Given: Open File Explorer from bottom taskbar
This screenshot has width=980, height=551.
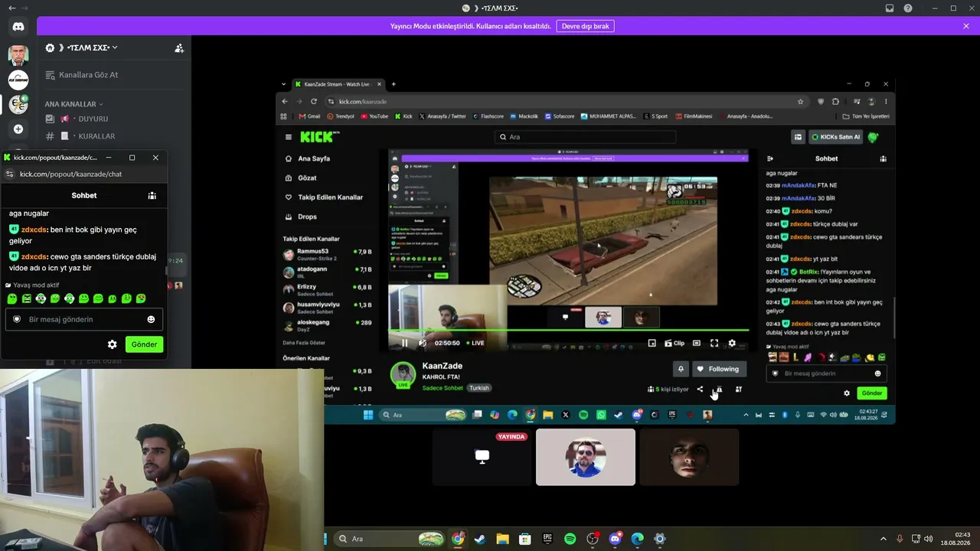Looking at the screenshot, I should (x=502, y=539).
